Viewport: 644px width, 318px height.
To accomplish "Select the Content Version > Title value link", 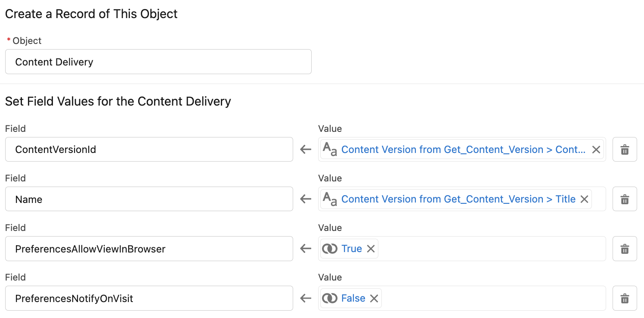I will (458, 199).
